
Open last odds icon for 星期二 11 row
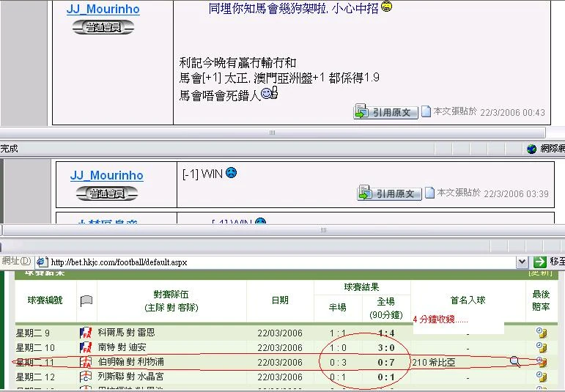[x=542, y=362]
